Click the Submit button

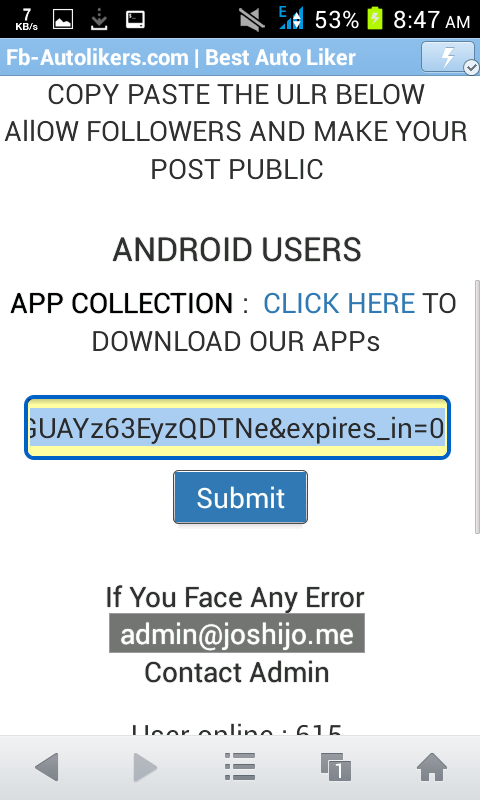(x=240, y=497)
